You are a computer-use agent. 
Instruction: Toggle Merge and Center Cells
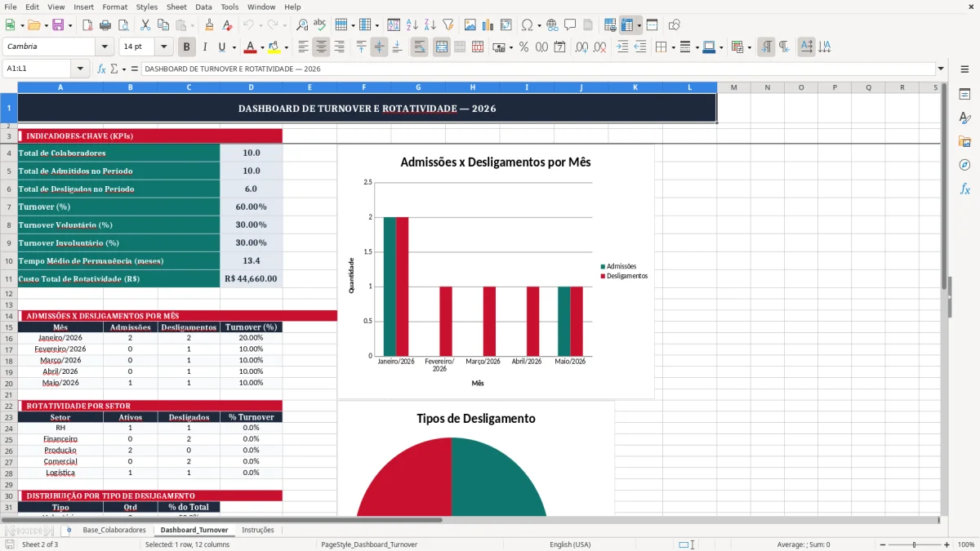click(x=442, y=47)
